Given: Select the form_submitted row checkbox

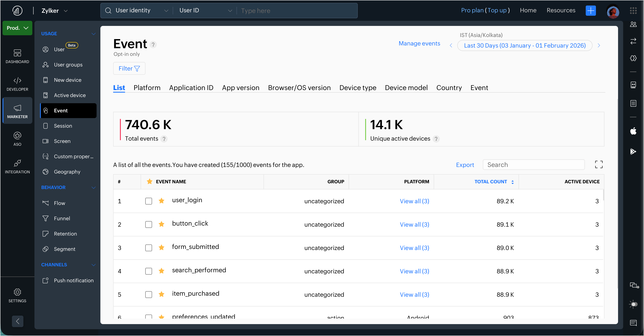Looking at the screenshot, I should point(148,248).
